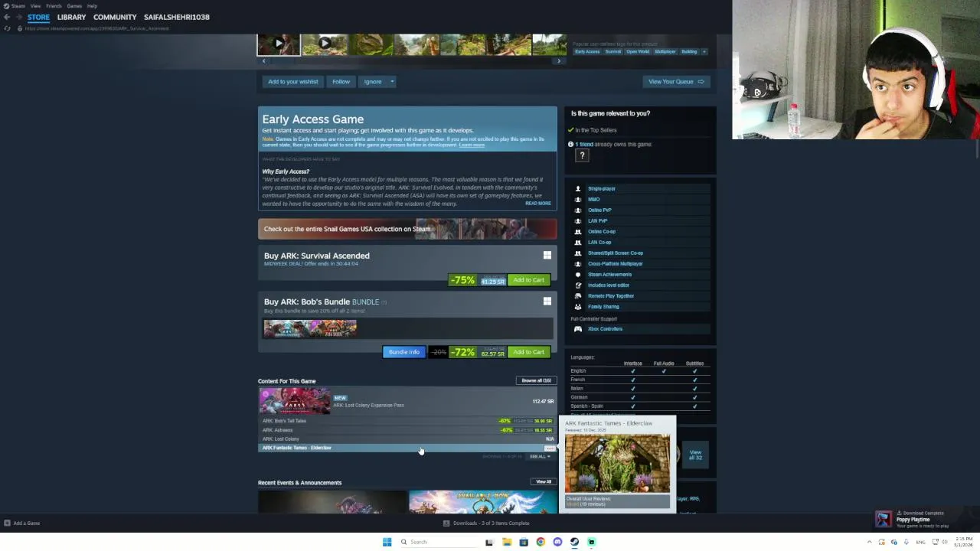The height and width of the screenshot is (551, 980).
Task: Add game to your wishlist
Action: pos(292,81)
